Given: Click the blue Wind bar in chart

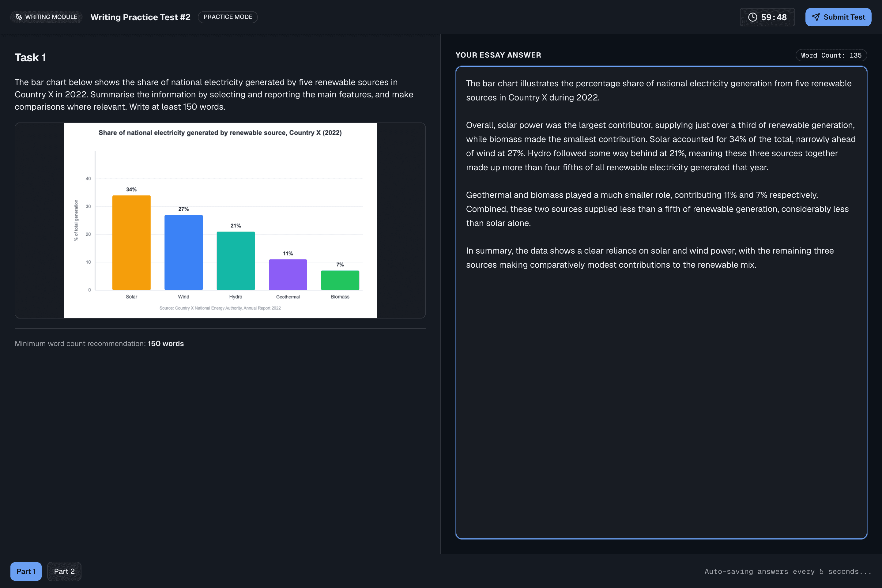Looking at the screenshot, I should [183, 252].
